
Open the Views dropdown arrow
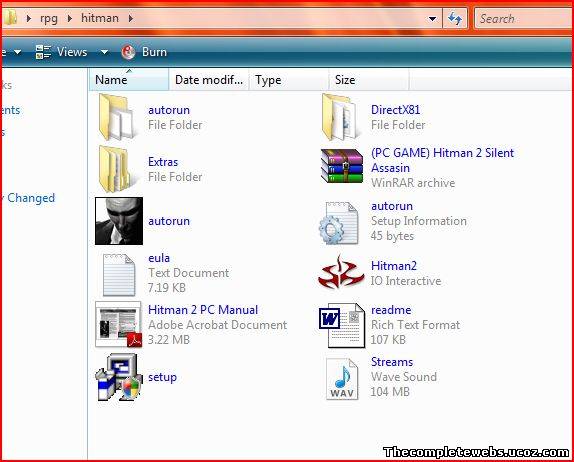[104, 52]
